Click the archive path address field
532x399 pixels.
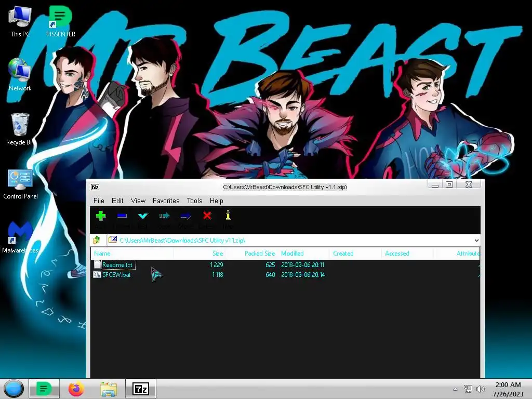[290, 240]
